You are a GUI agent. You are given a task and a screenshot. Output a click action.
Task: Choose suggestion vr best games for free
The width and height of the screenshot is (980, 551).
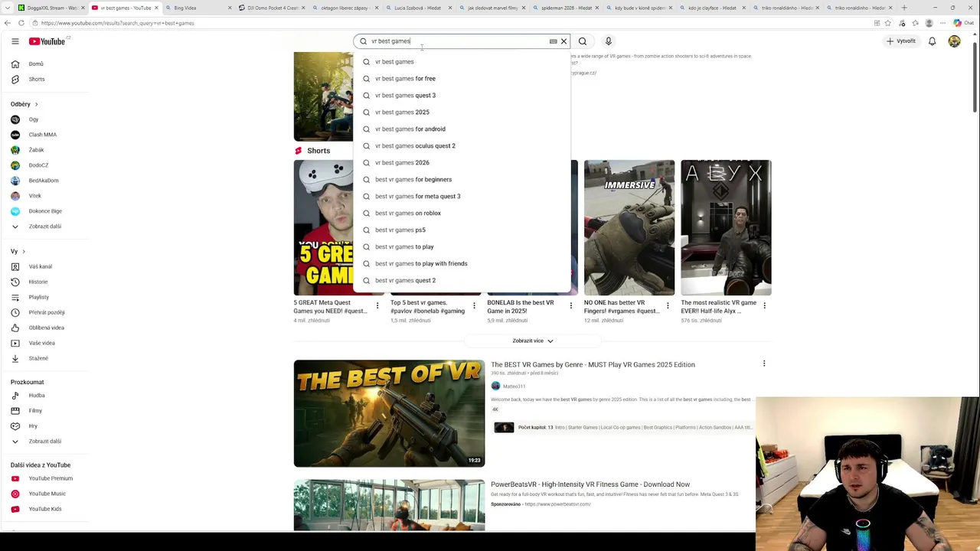(462, 78)
